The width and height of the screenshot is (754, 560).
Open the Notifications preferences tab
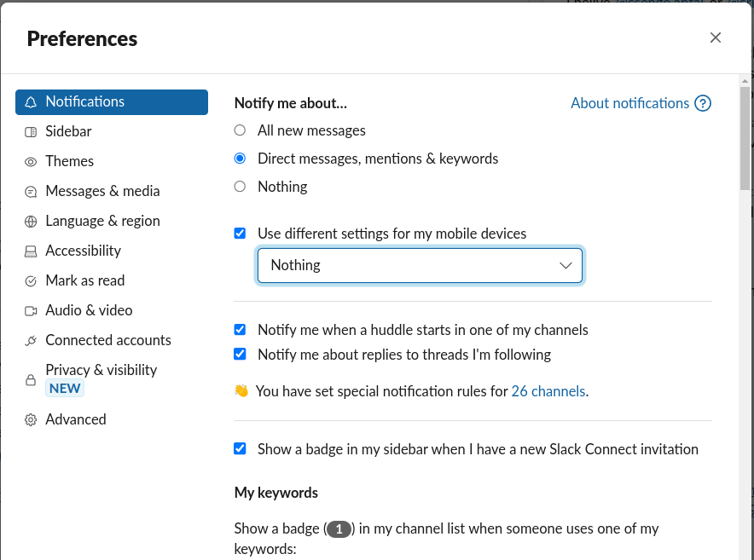click(x=112, y=102)
